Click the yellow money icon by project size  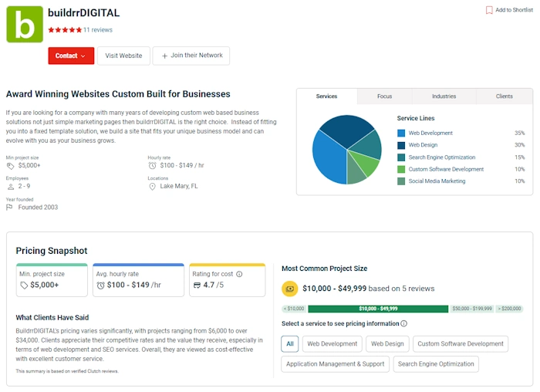click(x=290, y=289)
